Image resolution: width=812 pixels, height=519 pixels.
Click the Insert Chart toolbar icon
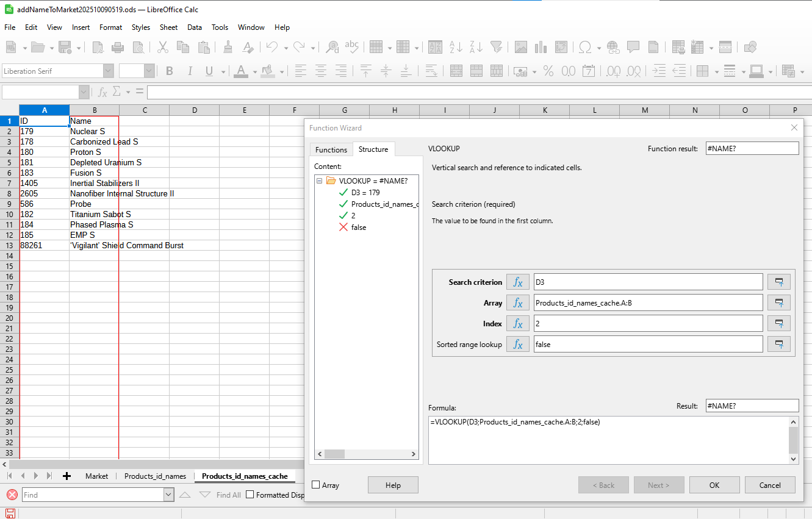(541, 47)
